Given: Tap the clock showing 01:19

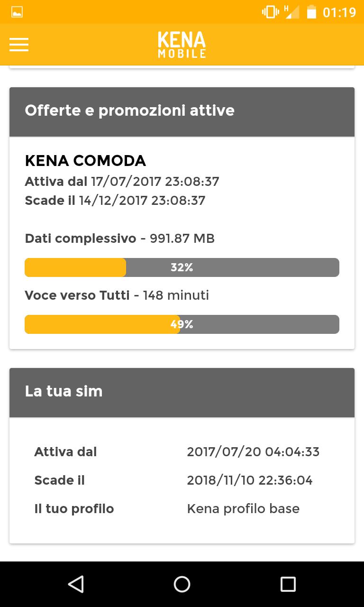Looking at the screenshot, I should pos(339,12).
